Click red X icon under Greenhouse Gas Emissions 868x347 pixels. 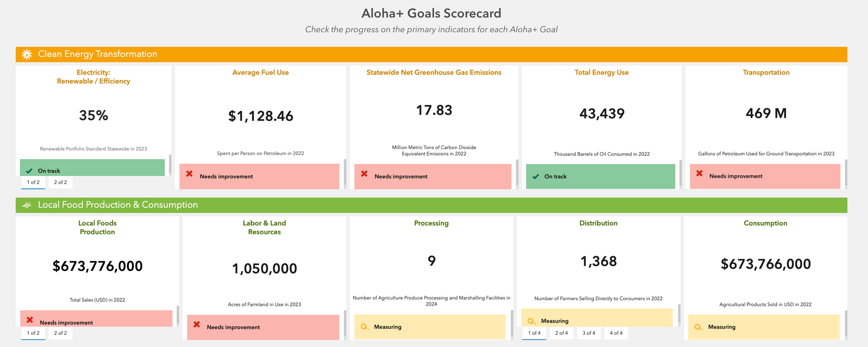364,174
